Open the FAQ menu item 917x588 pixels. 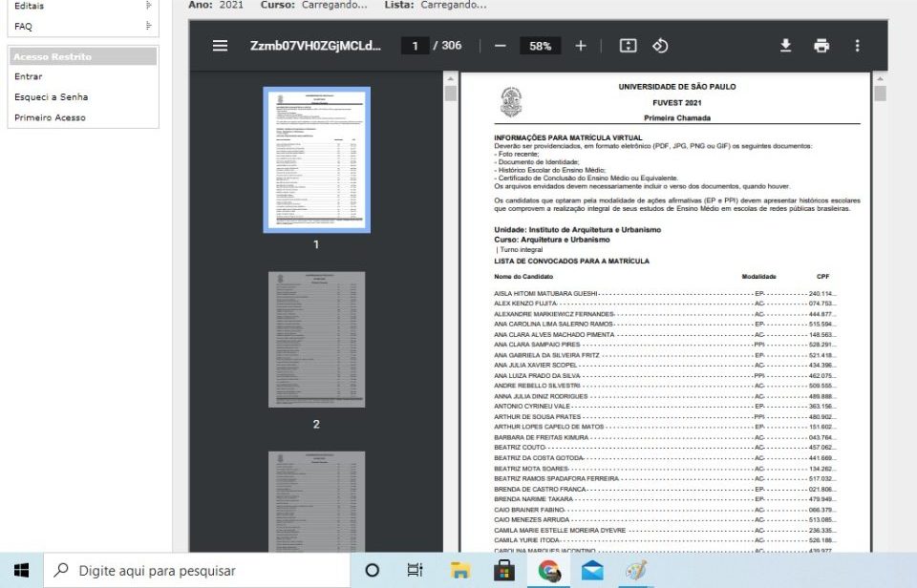click(x=23, y=27)
